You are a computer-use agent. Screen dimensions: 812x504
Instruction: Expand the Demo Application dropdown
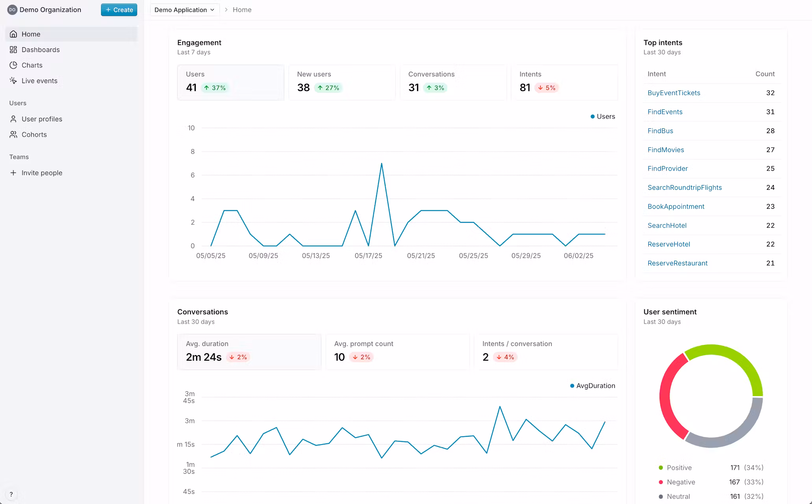tap(184, 10)
